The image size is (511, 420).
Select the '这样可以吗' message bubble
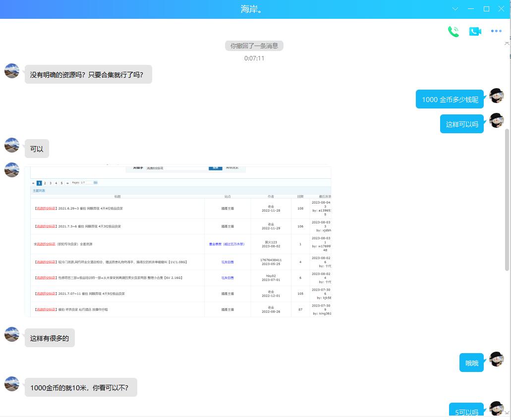[x=462, y=124]
